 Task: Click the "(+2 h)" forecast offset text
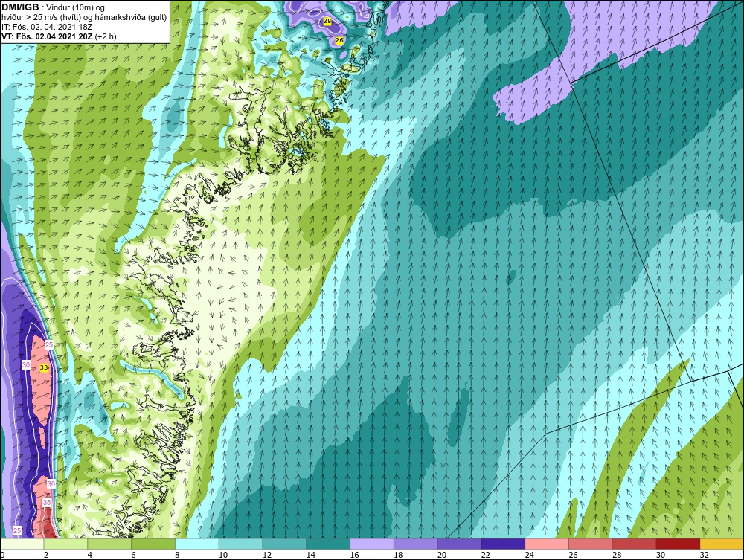[x=106, y=36]
